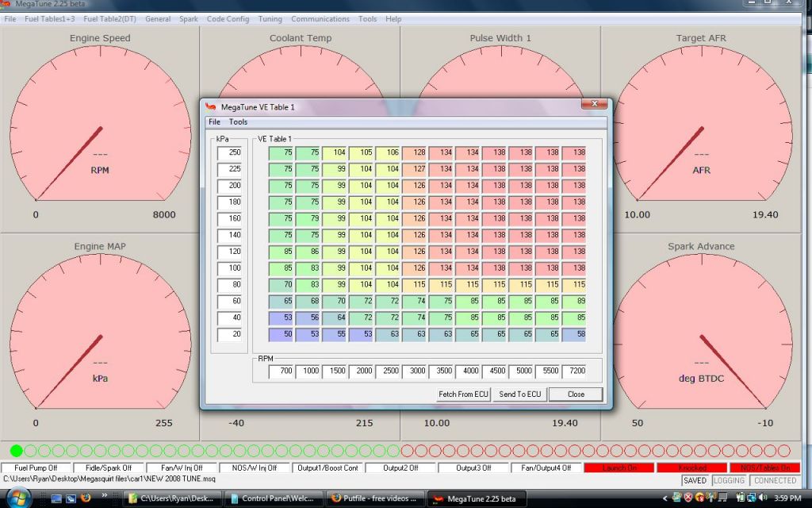Click the red Launch On indicator
The width and height of the screenshot is (812, 508).
pyautogui.click(x=619, y=468)
